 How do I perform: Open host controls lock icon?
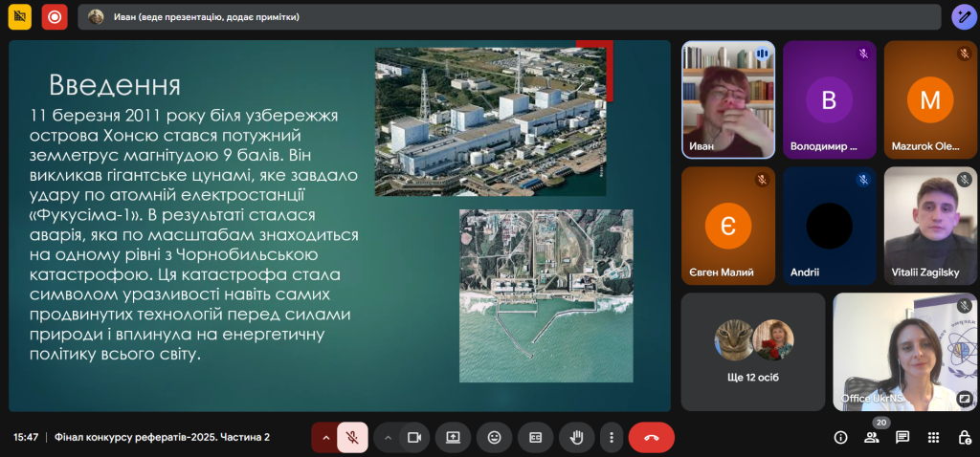(964, 437)
